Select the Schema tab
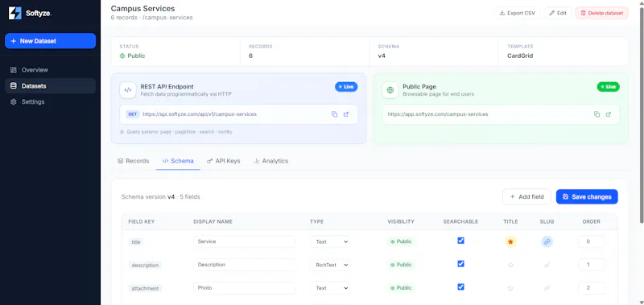The width and height of the screenshot is (644, 305). [178, 161]
